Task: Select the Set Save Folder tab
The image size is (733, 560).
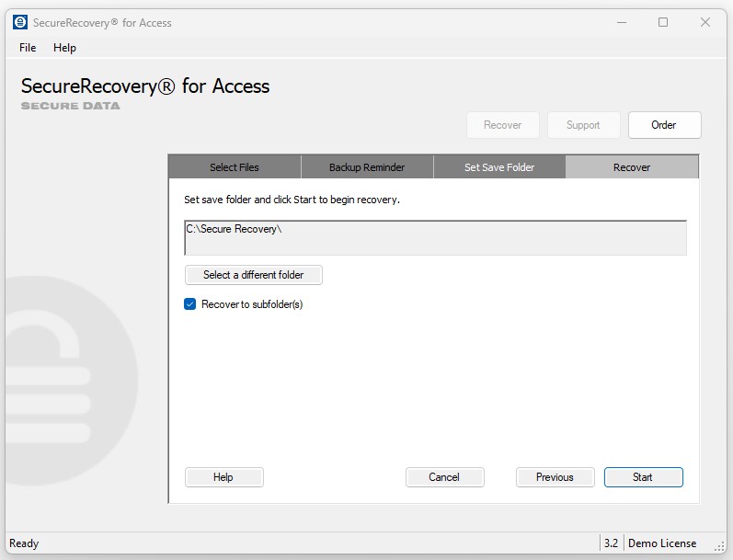Action: click(x=499, y=167)
